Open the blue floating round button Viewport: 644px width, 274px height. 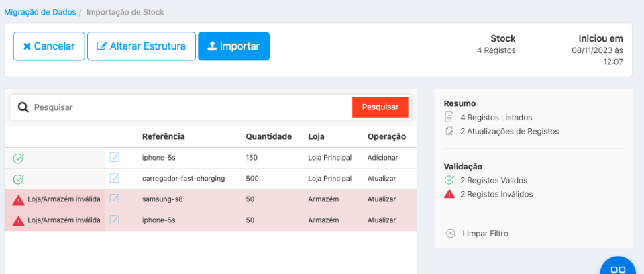[x=618, y=268]
